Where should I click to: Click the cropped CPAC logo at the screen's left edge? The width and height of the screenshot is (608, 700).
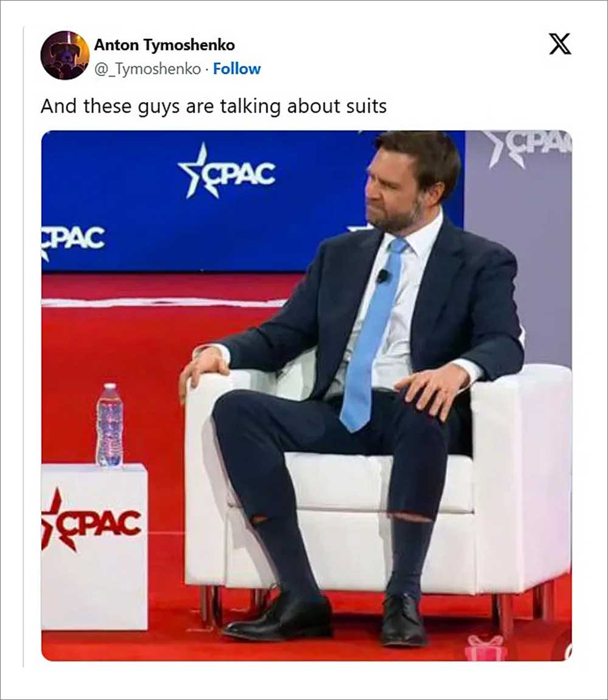click(x=73, y=238)
